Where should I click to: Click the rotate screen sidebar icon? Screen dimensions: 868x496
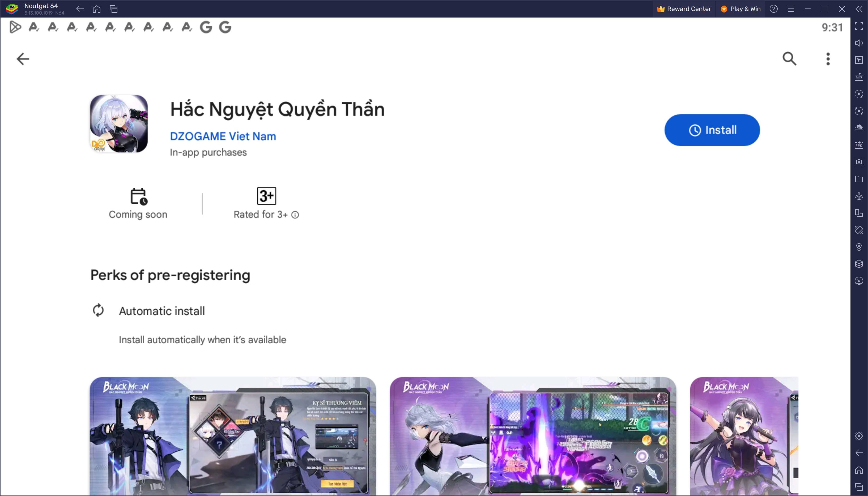point(859,230)
